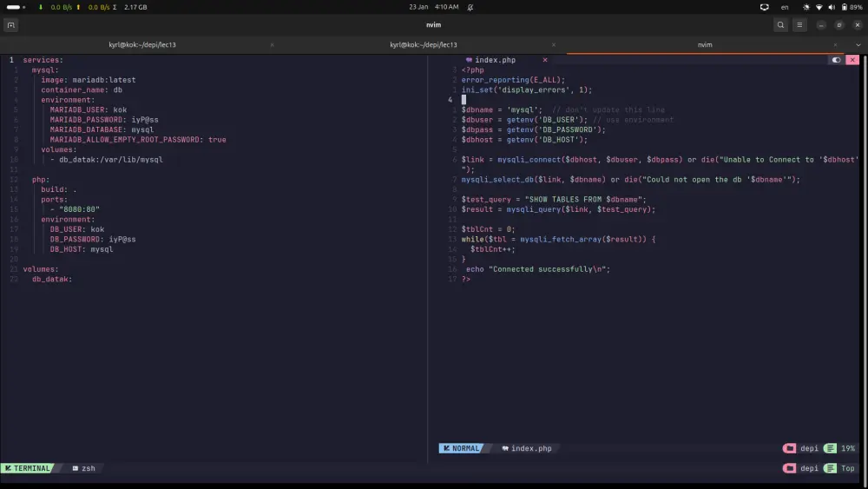Click the search icon in the terminal header
The height and width of the screenshot is (489, 868).
coord(781,25)
